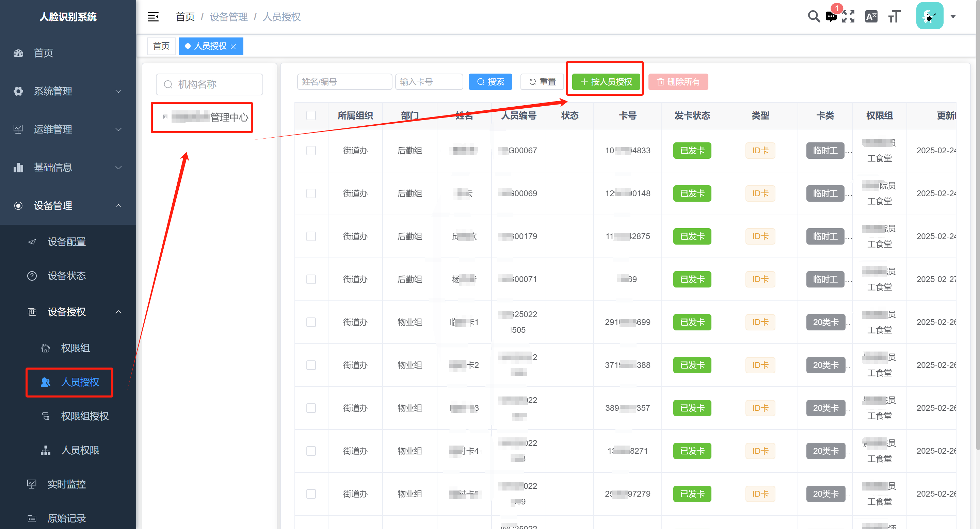Click the 设备管理 breadcrumb link
Screen dimensions: 980x529
point(229,17)
